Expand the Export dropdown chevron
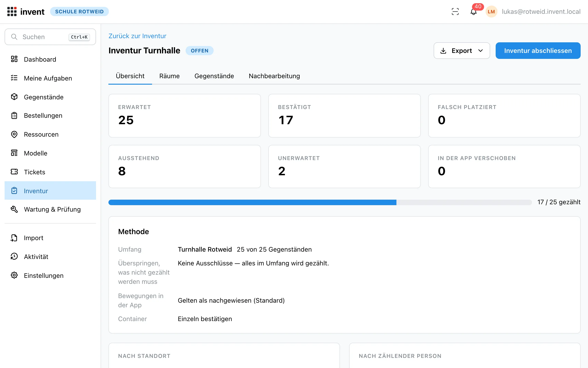 tap(480, 51)
